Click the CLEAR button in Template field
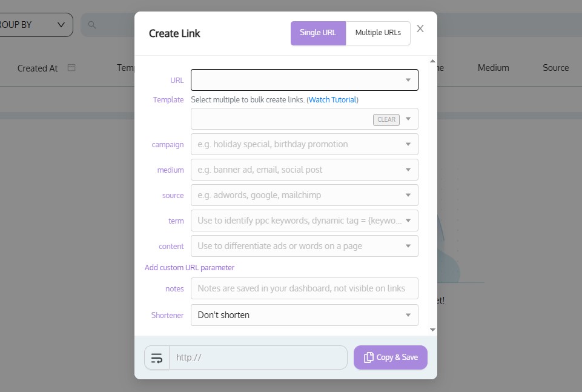 pos(386,119)
